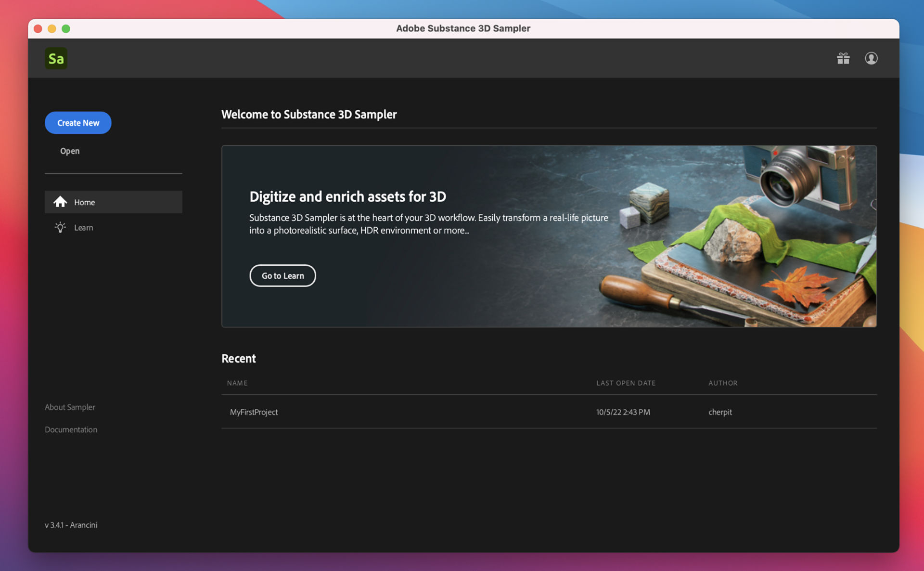This screenshot has width=924, height=571.
Task: Select the Home house icon in sidebar
Action: tap(61, 202)
